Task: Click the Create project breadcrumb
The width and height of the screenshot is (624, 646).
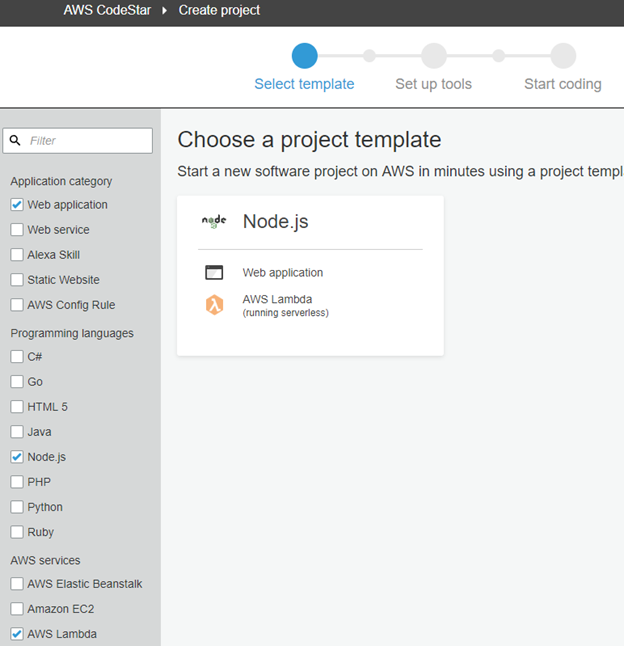Action: pos(219,10)
